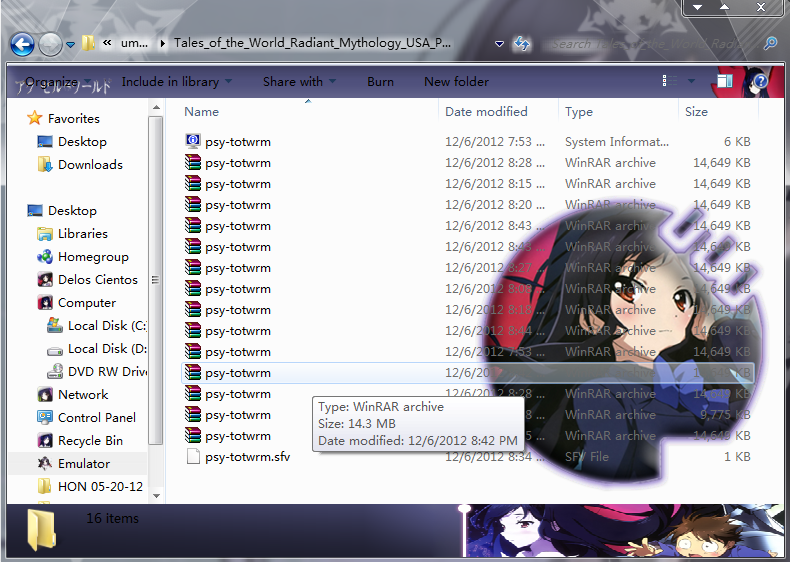790x562 pixels.
Task: Click the 6 KB size cell
Action: [x=737, y=142]
